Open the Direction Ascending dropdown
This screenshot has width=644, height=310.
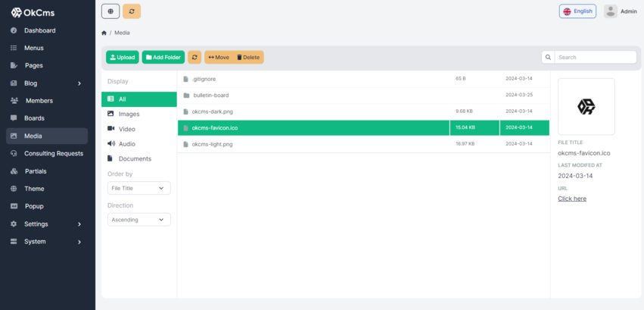point(138,220)
